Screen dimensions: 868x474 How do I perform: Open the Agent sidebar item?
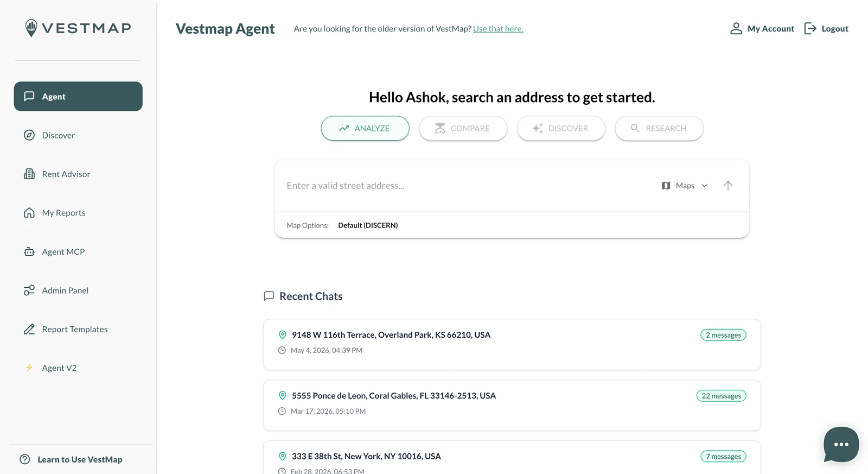78,96
